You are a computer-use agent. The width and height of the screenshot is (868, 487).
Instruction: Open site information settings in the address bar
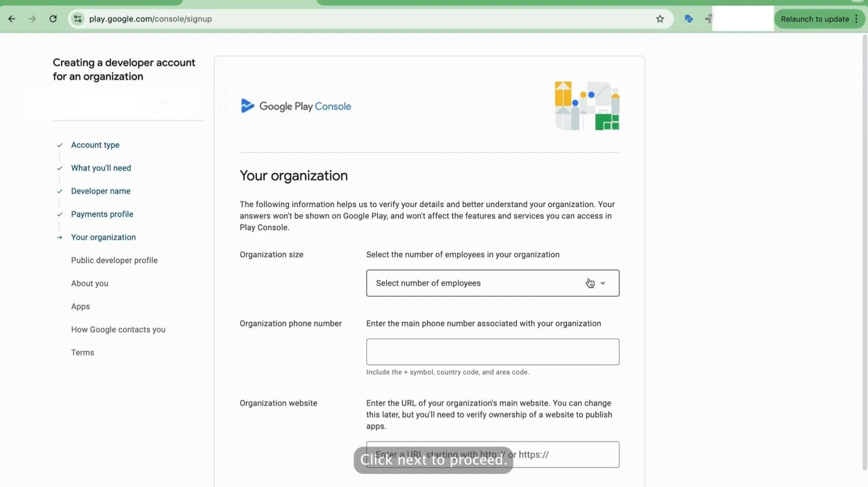(x=77, y=18)
